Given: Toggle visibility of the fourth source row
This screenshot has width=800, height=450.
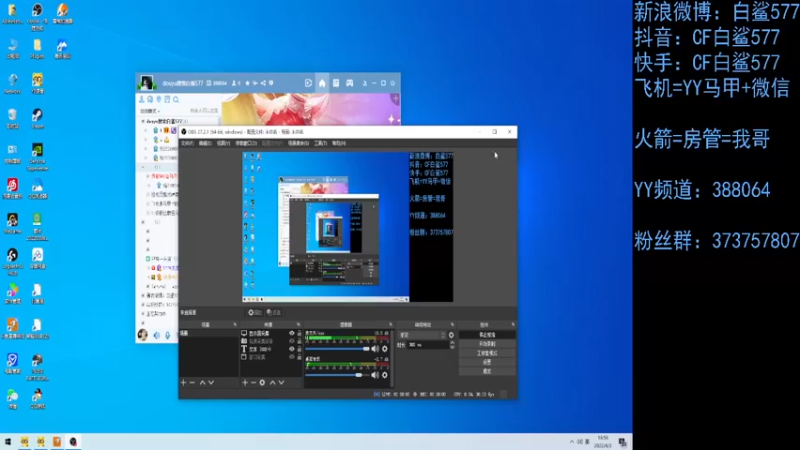Looking at the screenshot, I should tap(292, 357).
